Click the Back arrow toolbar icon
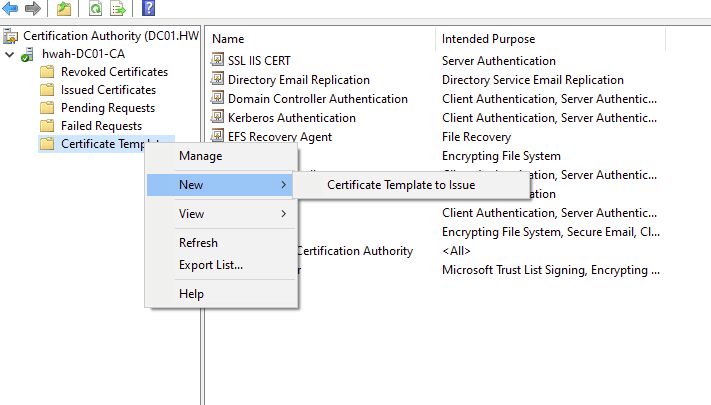The height and width of the screenshot is (405, 711). (x=12, y=9)
